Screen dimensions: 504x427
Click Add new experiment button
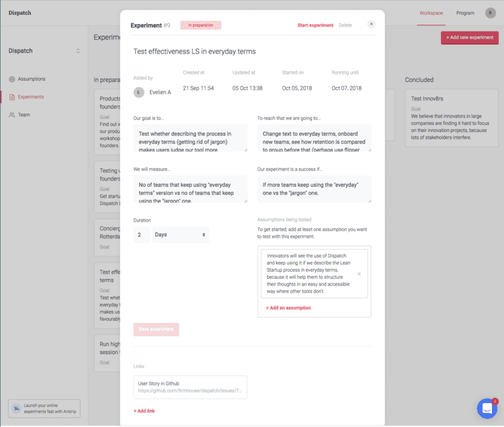coord(469,38)
